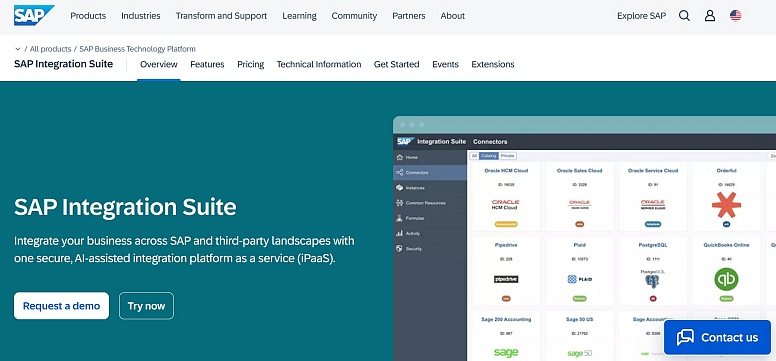Open the Contact us chat button

click(717, 337)
